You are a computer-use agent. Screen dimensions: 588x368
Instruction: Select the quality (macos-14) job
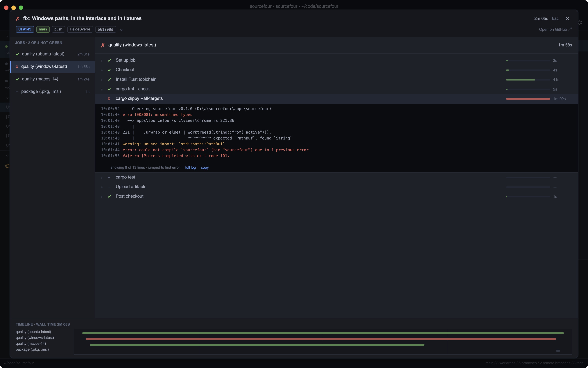pyautogui.click(x=52, y=79)
